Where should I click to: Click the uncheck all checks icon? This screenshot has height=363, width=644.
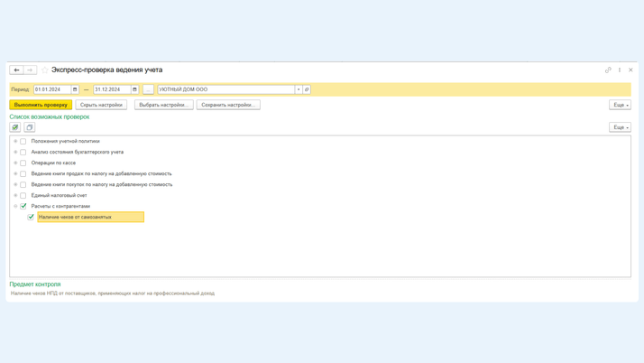(x=30, y=127)
